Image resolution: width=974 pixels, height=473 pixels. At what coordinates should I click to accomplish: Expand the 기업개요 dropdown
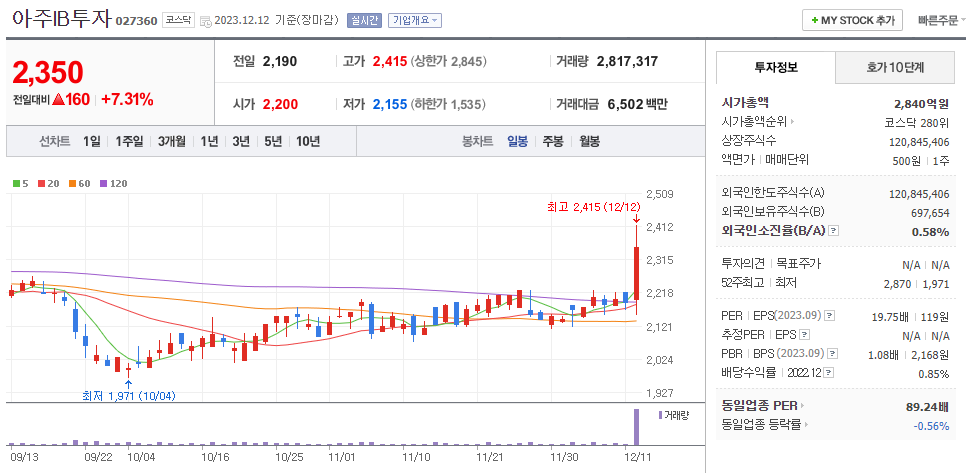tap(415, 21)
